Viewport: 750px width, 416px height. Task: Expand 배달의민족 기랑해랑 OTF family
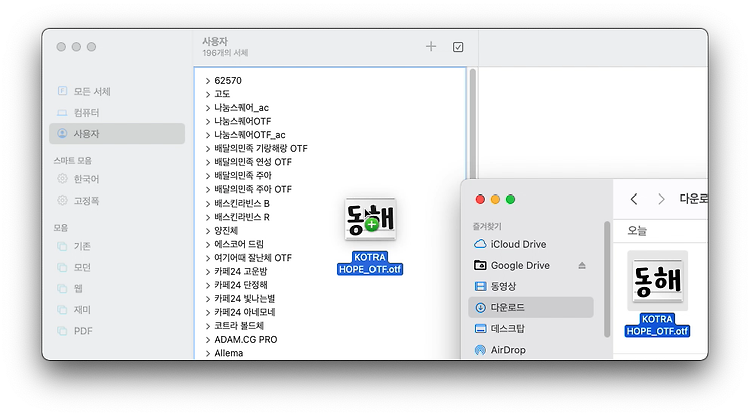point(208,148)
